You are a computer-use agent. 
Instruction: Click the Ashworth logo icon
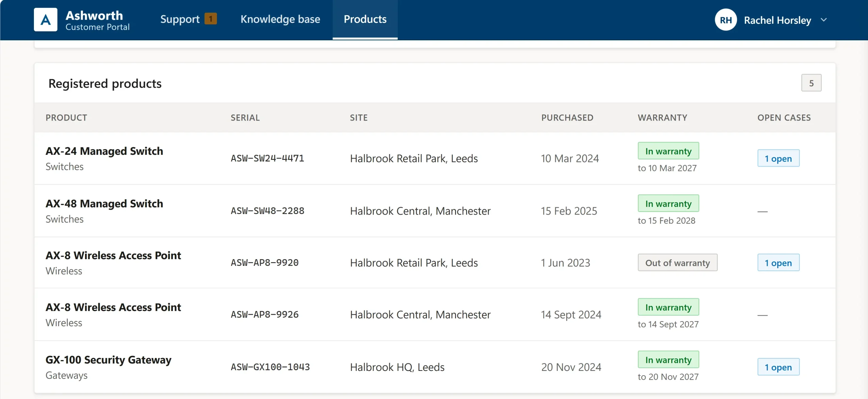[x=46, y=20]
